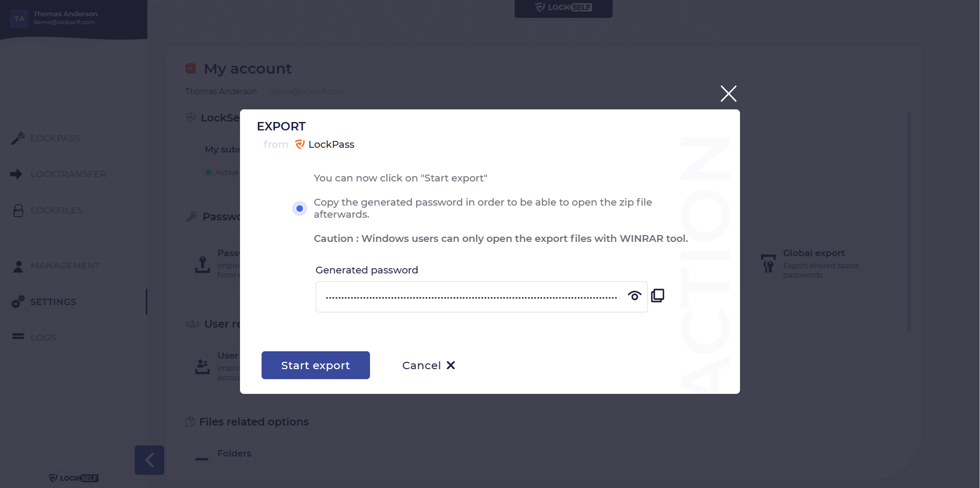Click the Settings gear icon

17,302
